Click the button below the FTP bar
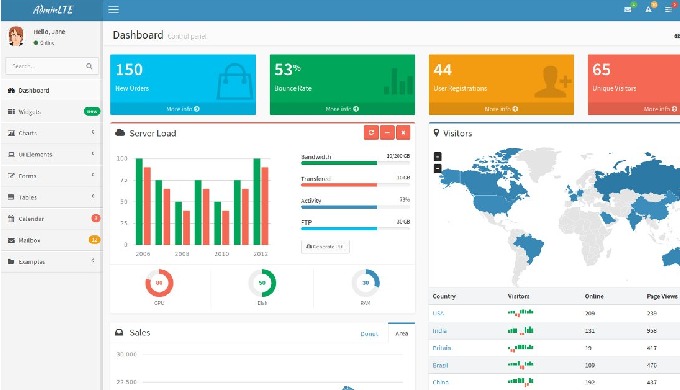The width and height of the screenshot is (680, 390). click(325, 246)
